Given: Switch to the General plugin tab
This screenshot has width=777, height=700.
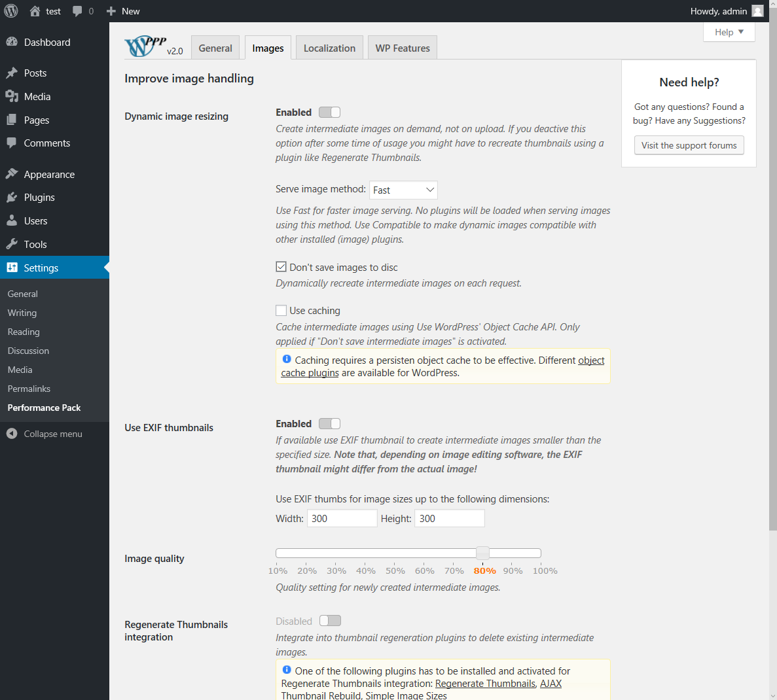Looking at the screenshot, I should (215, 48).
